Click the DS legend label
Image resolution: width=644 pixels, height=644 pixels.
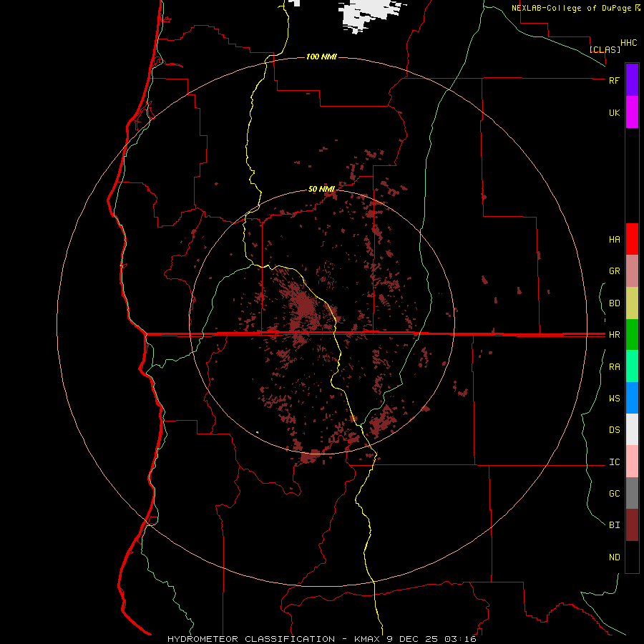tap(614, 430)
